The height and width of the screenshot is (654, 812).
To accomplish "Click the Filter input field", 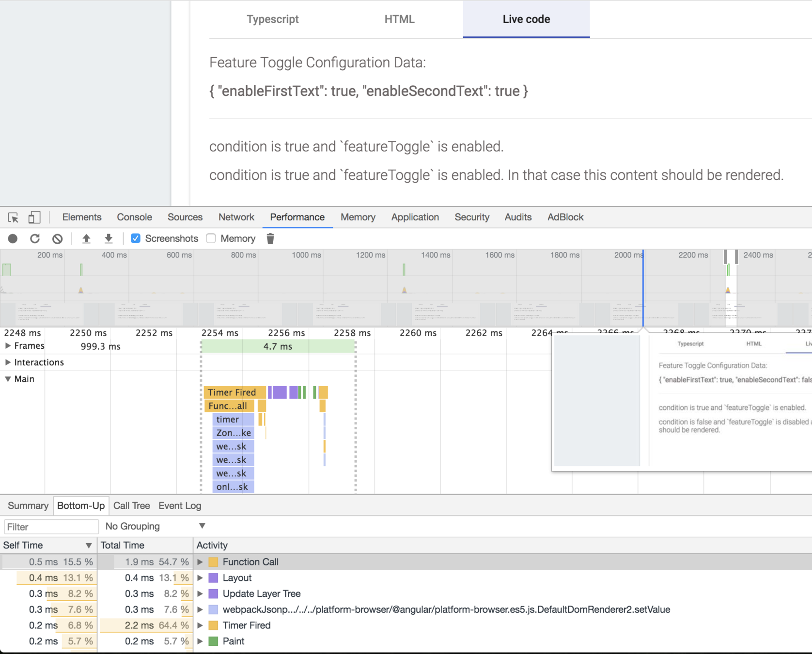I will click(51, 527).
